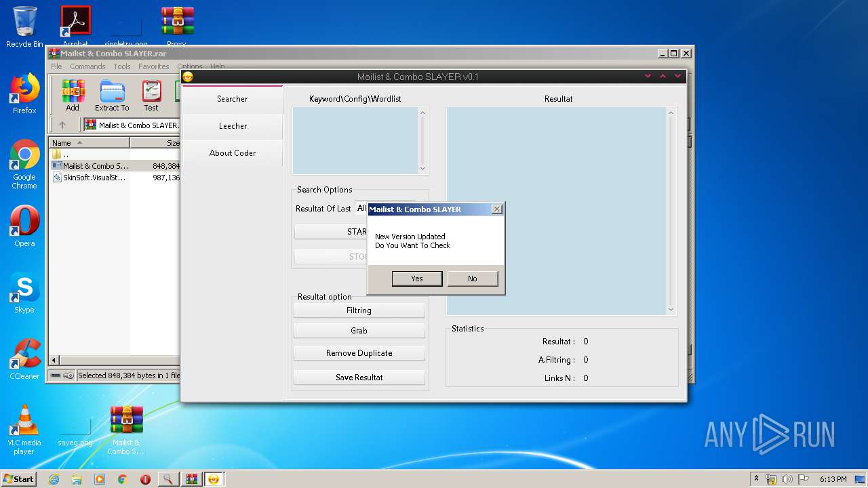Open the CCleaner desktop icon

[24, 359]
